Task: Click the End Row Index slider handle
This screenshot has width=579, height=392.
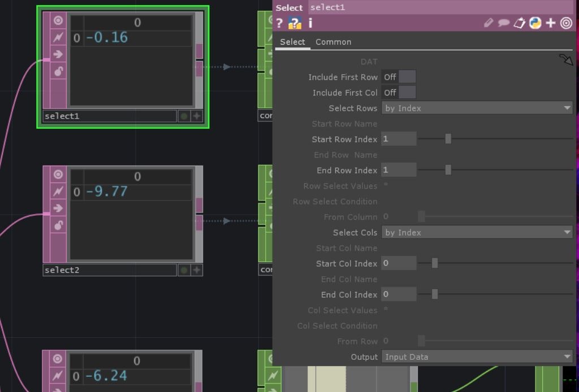Action: 448,169
